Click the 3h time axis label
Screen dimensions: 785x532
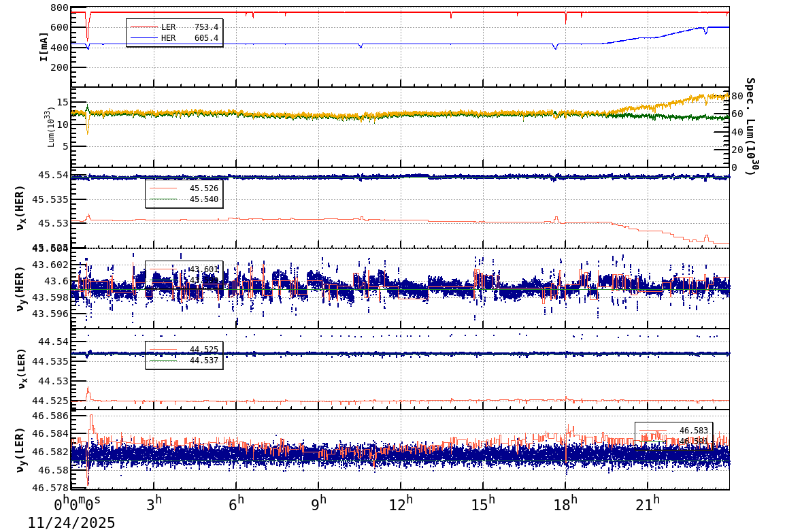pos(154,503)
